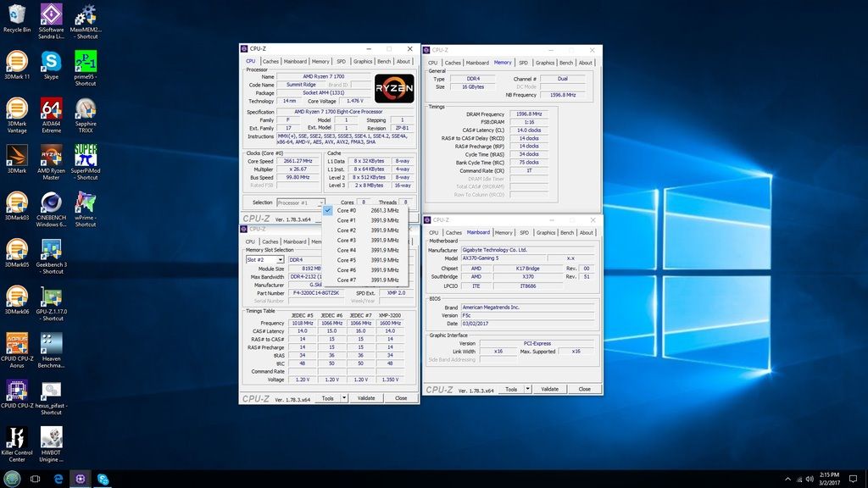The image size is (868, 488).
Task: Select the CPUID CPU-Z Aorus desktop icon
Action: click(x=17, y=350)
